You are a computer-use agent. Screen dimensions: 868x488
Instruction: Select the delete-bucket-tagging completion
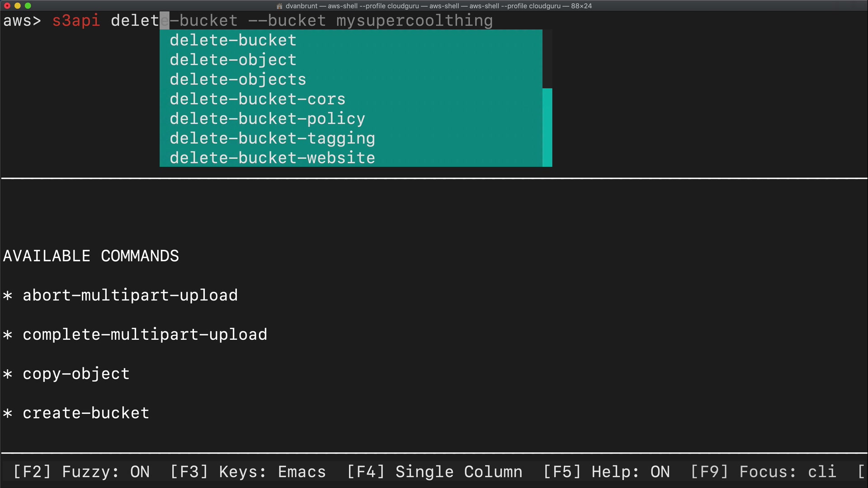tap(273, 138)
